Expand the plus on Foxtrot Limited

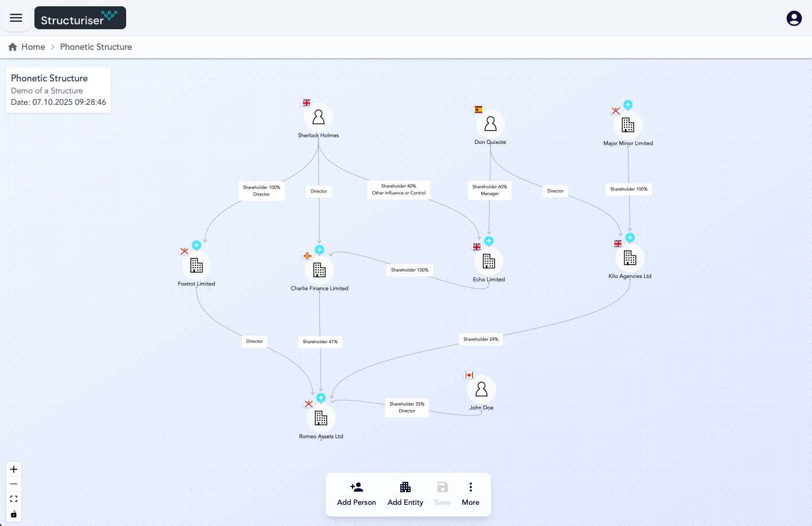(197, 245)
